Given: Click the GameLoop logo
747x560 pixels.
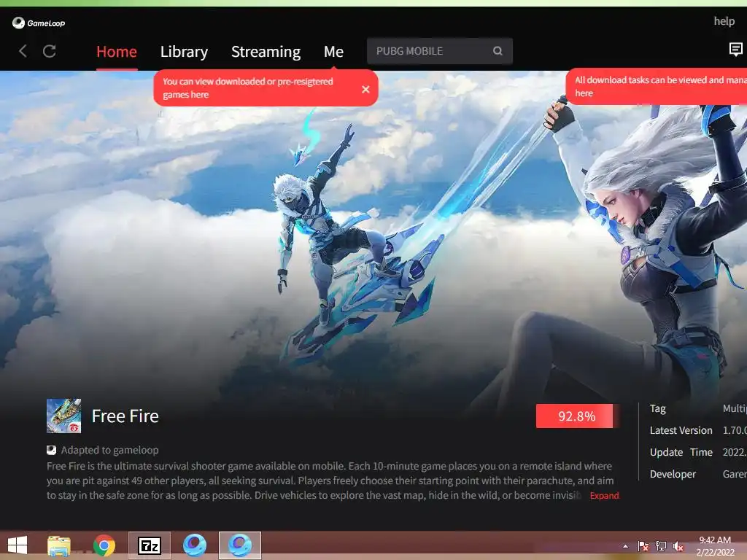Looking at the screenshot, I should coord(39,23).
